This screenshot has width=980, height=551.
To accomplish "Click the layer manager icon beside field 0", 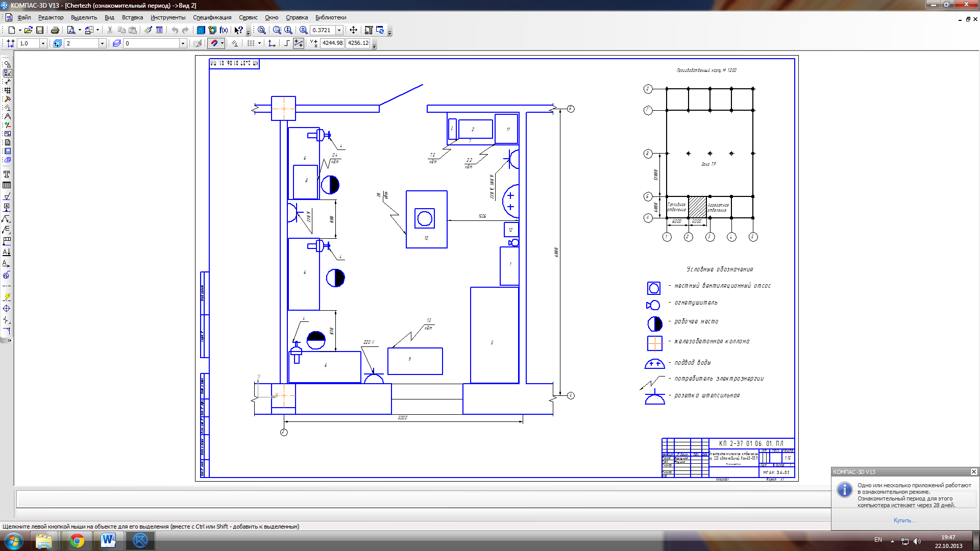I will click(x=117, y=43).
